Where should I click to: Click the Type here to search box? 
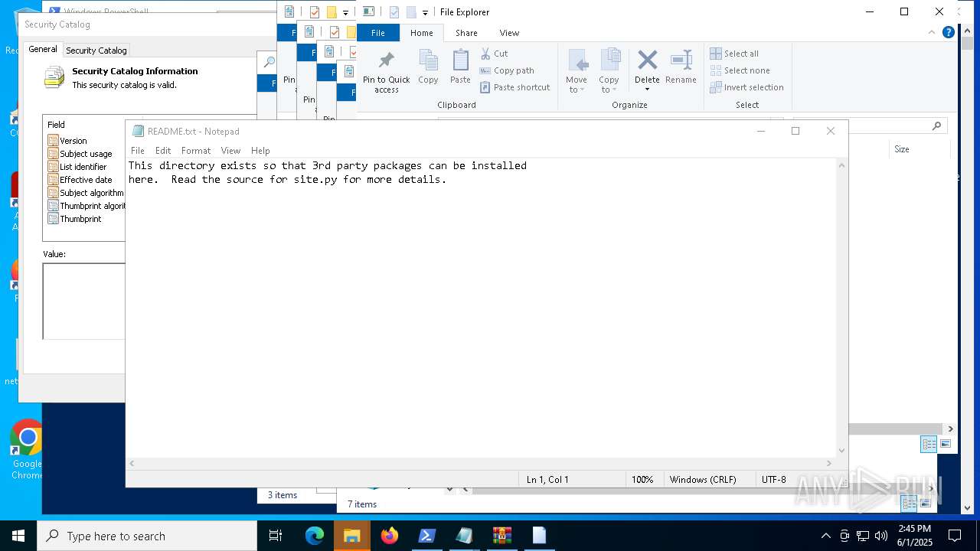coord(147,536)
